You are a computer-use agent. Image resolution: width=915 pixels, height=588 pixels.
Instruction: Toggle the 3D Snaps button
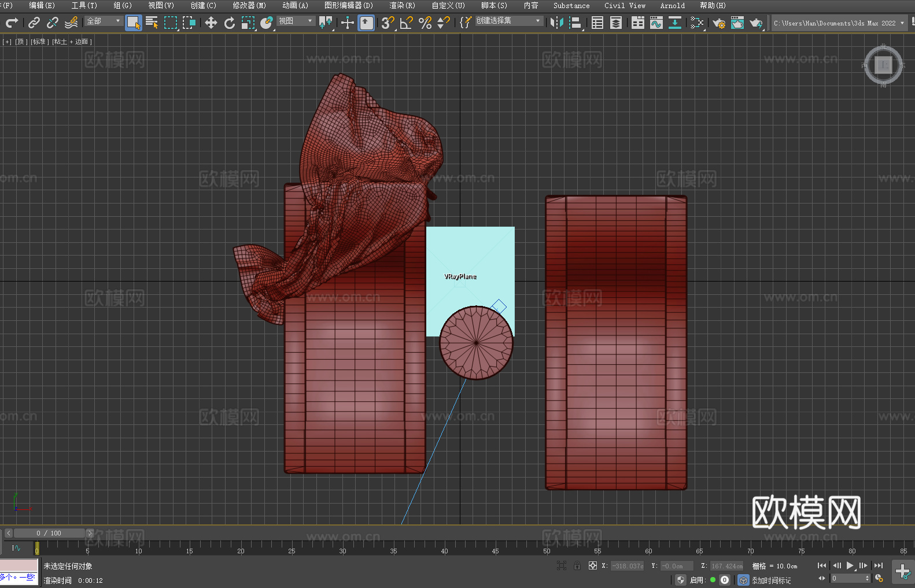coord(388,23)
